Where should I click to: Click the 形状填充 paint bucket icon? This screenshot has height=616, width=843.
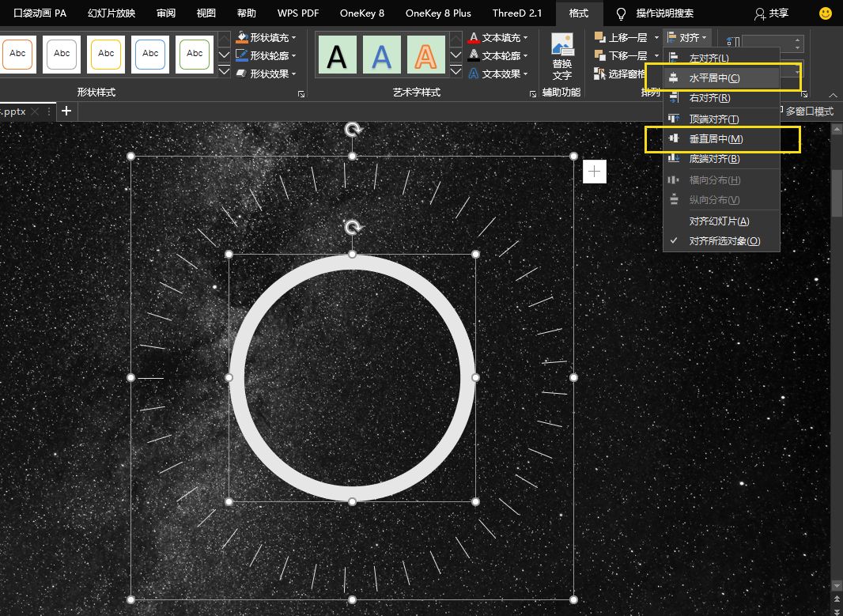242,37
